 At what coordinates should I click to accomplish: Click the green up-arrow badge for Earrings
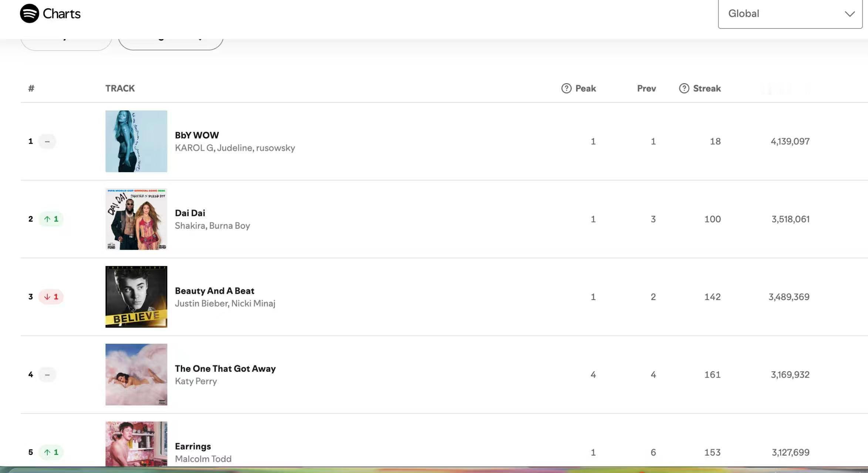click(51, 452)
